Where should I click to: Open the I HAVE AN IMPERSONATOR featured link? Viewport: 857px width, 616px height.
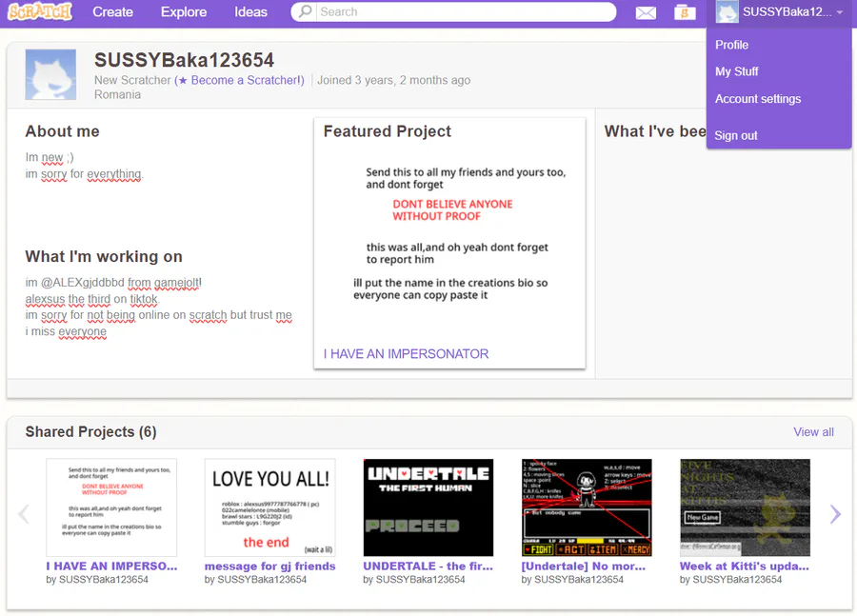pyautogui.click(x=406, y=354)
